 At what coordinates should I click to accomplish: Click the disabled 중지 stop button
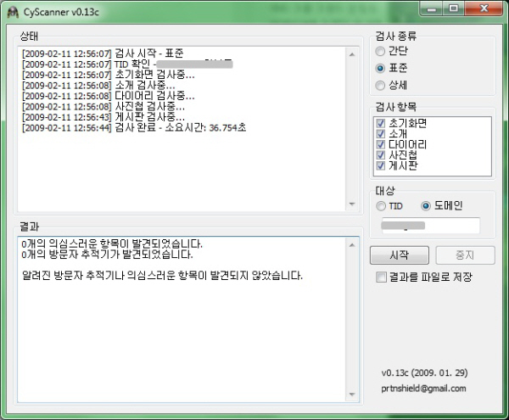tap(465, 255)
